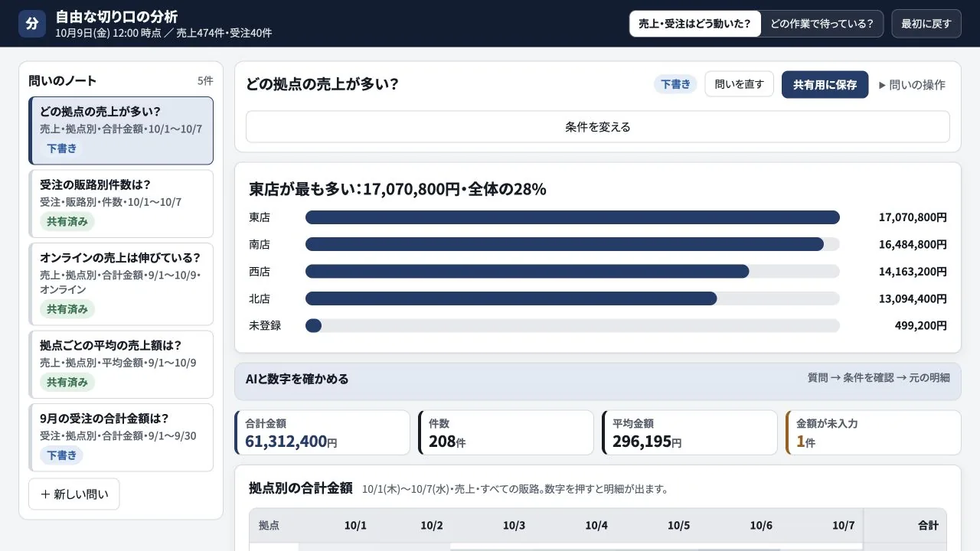The image size is (980, 551).
Task: Click the 東店 bar in the chart
Action: coord(572,217)
